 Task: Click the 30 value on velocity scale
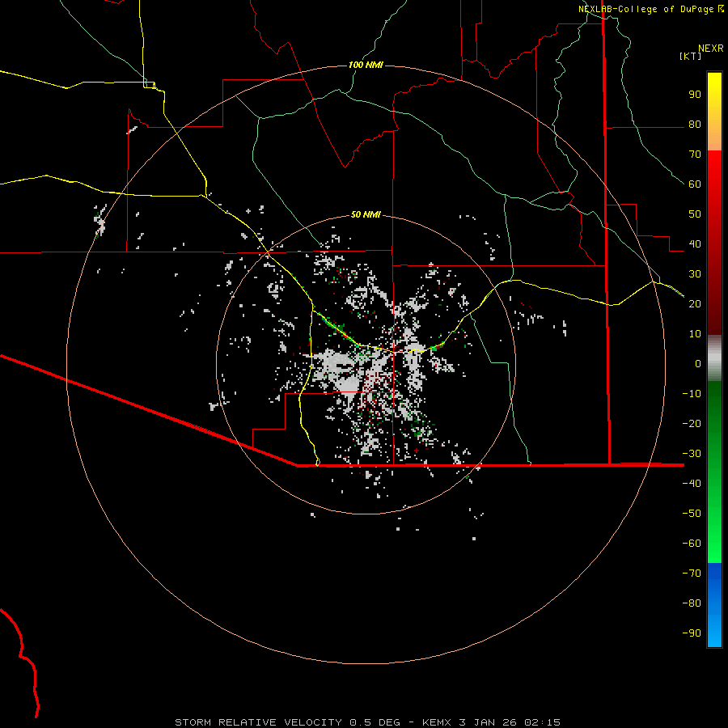(695, 274)
